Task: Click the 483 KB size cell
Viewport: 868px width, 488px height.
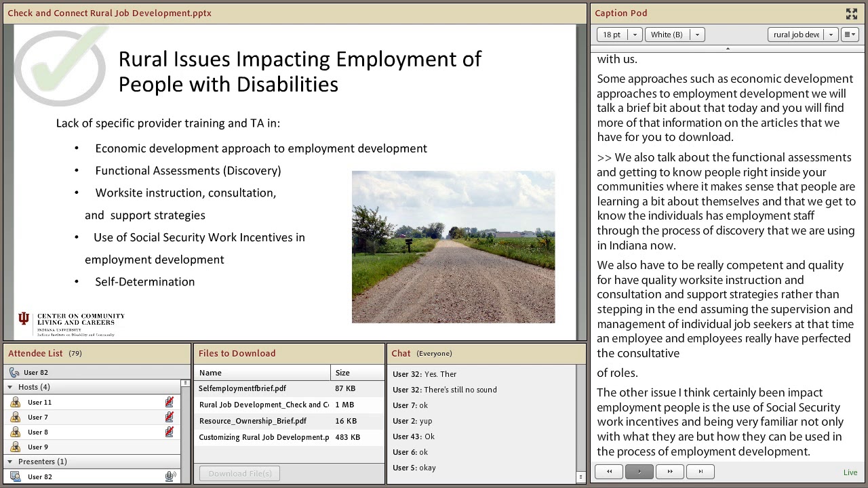Action: (347, 437)
